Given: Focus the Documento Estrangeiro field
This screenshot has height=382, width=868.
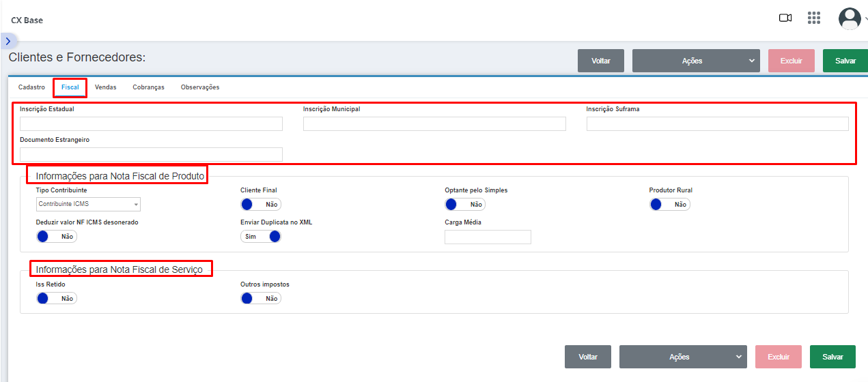Looking at the screenshot, I should (x=151, y=154).
